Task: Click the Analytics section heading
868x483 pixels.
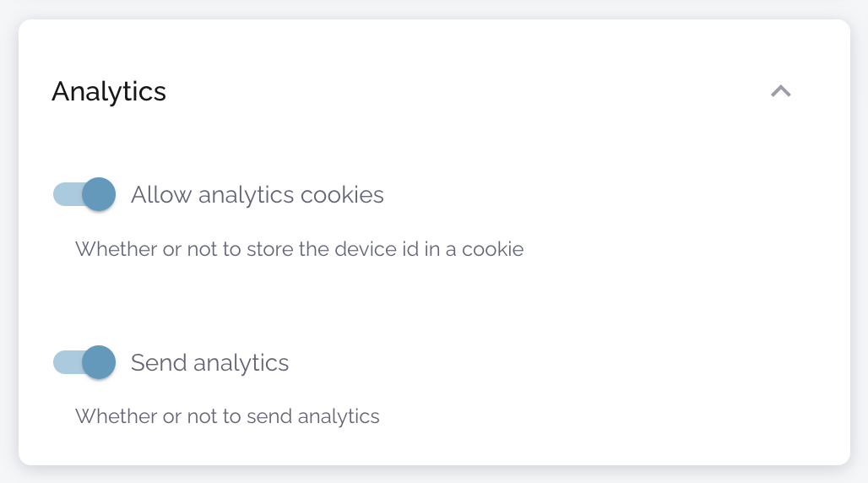Action: tap(109, 91)
